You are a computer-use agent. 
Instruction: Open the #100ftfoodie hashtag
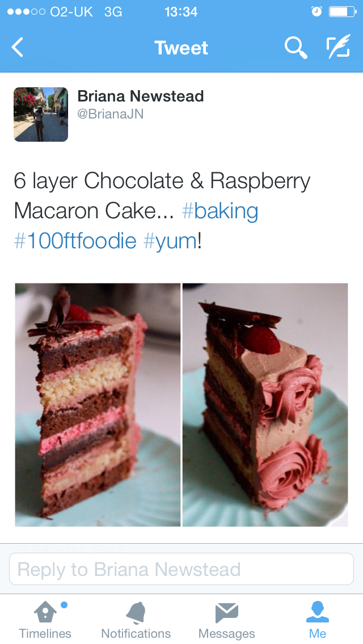[75, 241]
